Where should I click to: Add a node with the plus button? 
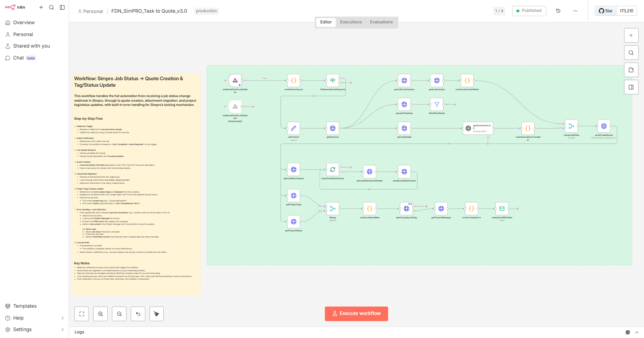coord(631,35)
